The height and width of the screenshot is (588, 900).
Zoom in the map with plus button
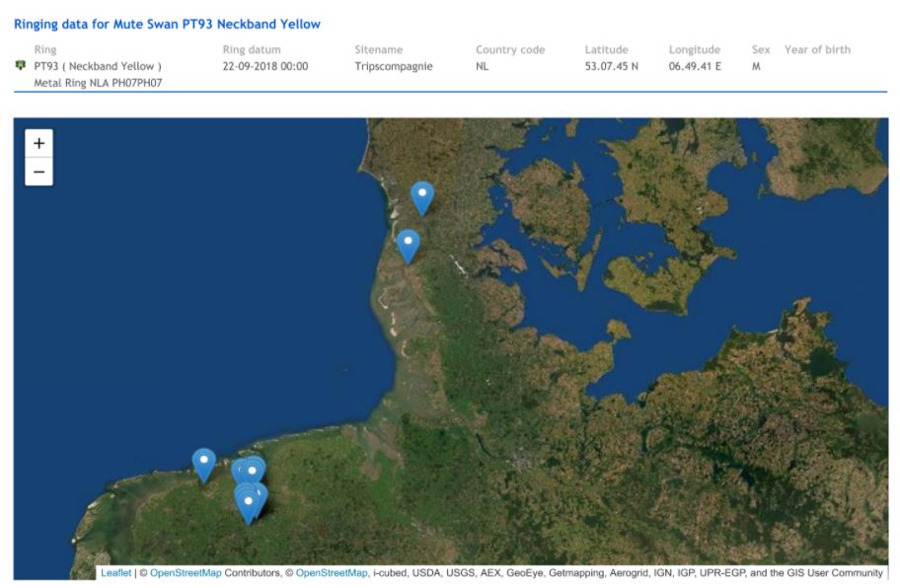click(39, 143)
